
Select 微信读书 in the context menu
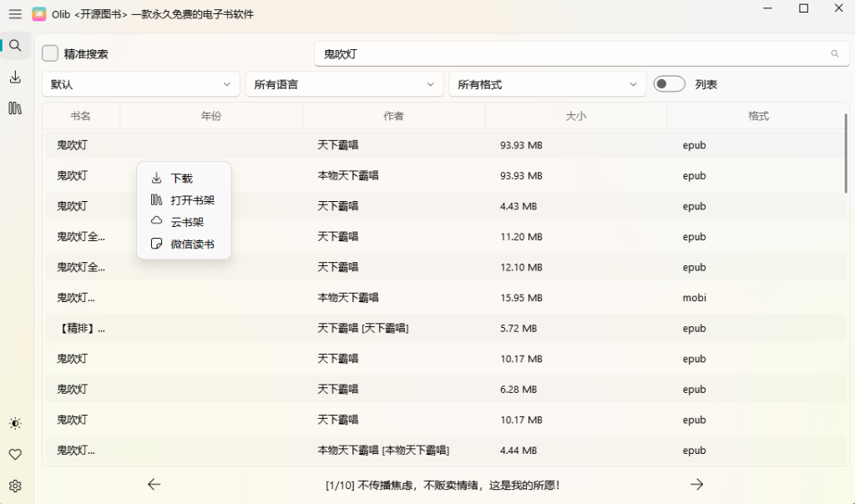tap(192, 244)
